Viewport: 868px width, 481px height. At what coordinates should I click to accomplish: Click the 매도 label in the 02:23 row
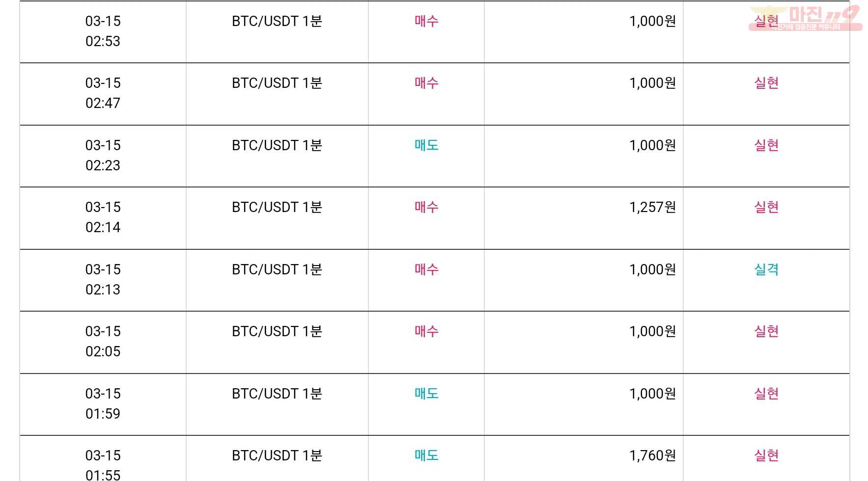click(426, 145)
